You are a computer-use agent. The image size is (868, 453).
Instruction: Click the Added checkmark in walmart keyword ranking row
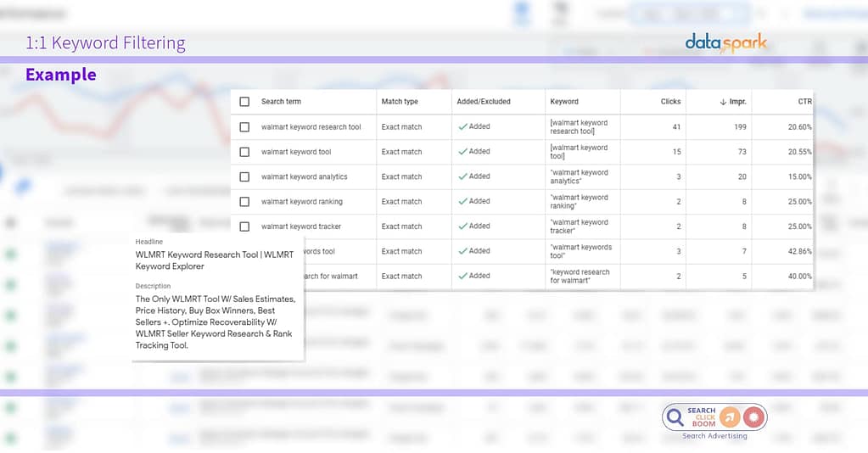coord(463,201)
